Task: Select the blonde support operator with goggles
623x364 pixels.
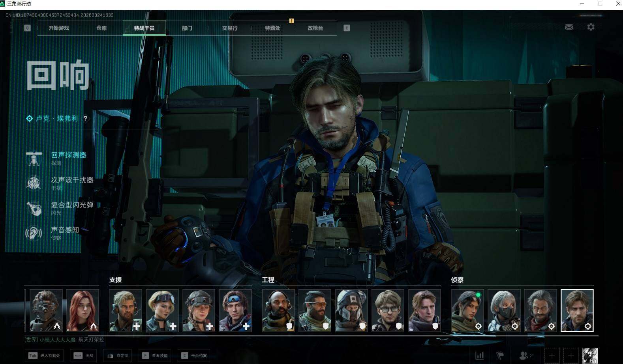Action: coord(162,310)
